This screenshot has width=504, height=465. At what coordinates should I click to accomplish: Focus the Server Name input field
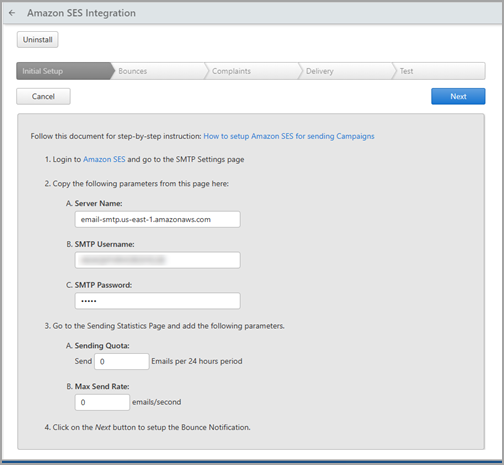click(x=157, y=219)
